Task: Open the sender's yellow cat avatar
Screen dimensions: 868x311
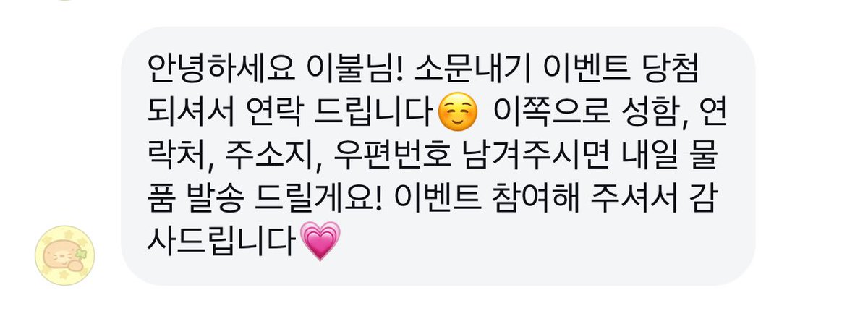Action: click(x=64, y=255)
